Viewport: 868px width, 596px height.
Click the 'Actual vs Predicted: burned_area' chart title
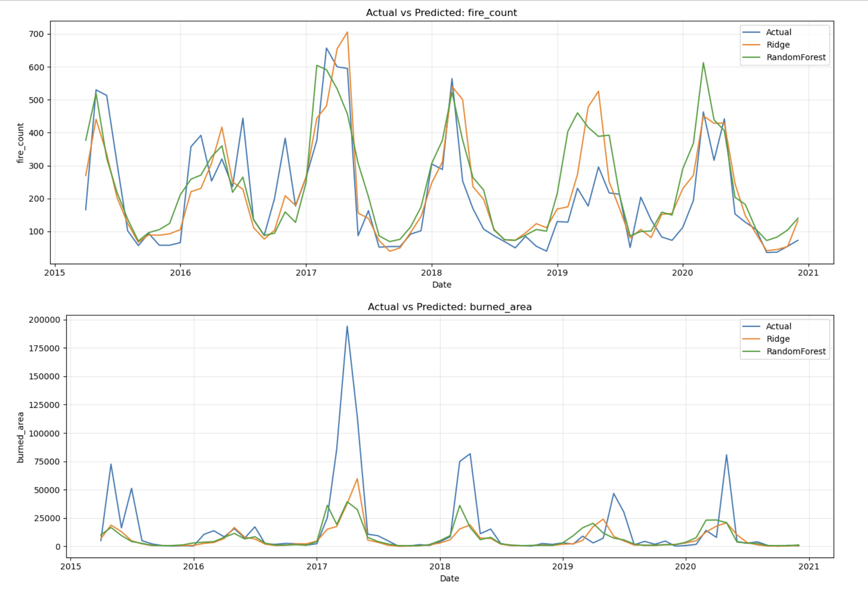click(x=449, y=307)
